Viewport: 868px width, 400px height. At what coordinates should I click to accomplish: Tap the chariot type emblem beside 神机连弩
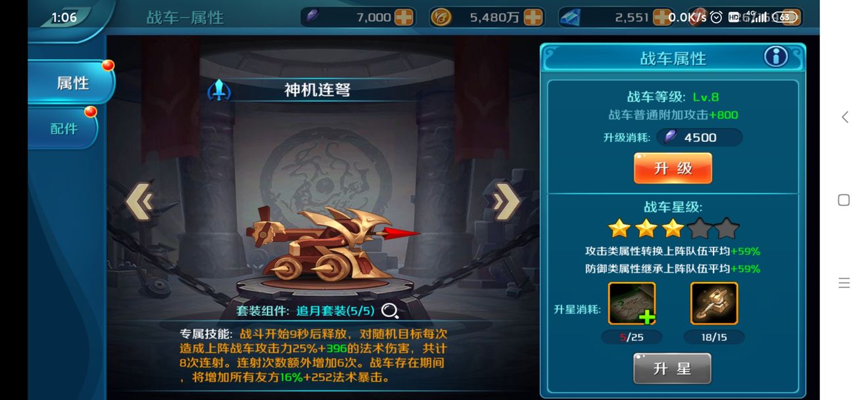(x=219, y=90)
